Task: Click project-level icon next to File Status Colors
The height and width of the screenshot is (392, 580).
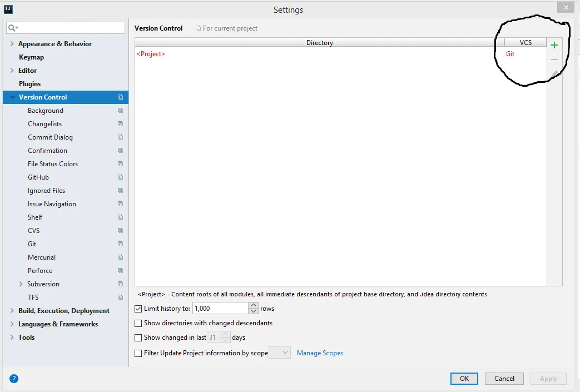Action: (120, 164)
